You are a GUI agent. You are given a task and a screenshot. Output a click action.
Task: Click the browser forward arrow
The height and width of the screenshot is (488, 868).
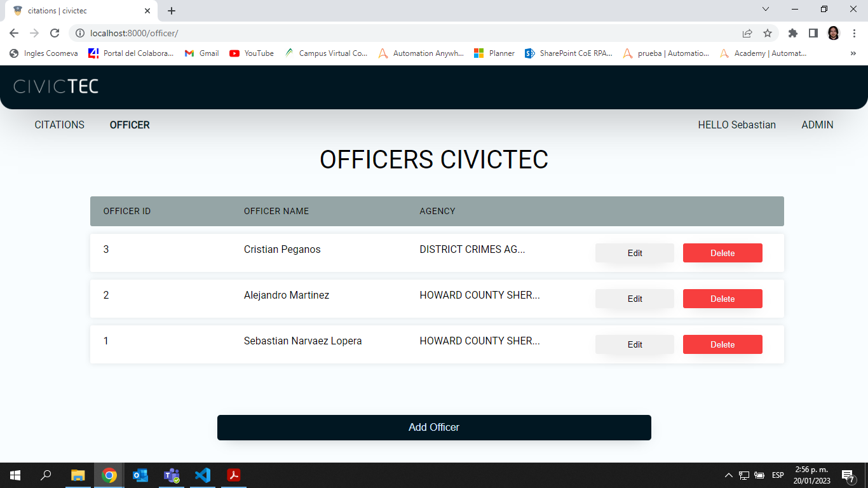click(34, 33)
